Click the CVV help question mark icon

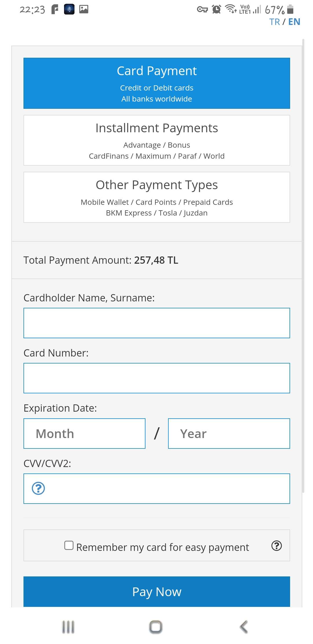(38, 488)
